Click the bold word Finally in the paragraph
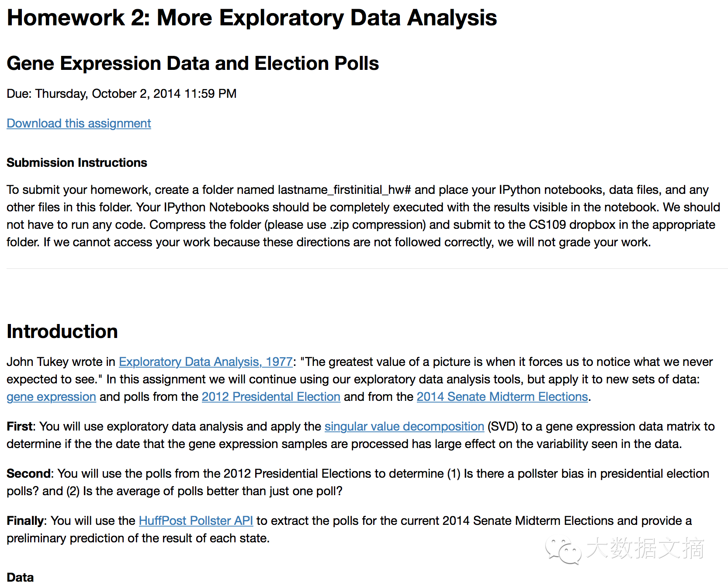728x586 pixels. tap(25, 521)
